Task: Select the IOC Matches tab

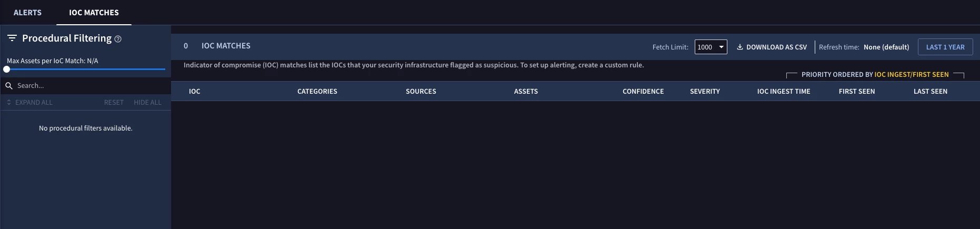Action: pyautogui.click(x=94, y=13)
